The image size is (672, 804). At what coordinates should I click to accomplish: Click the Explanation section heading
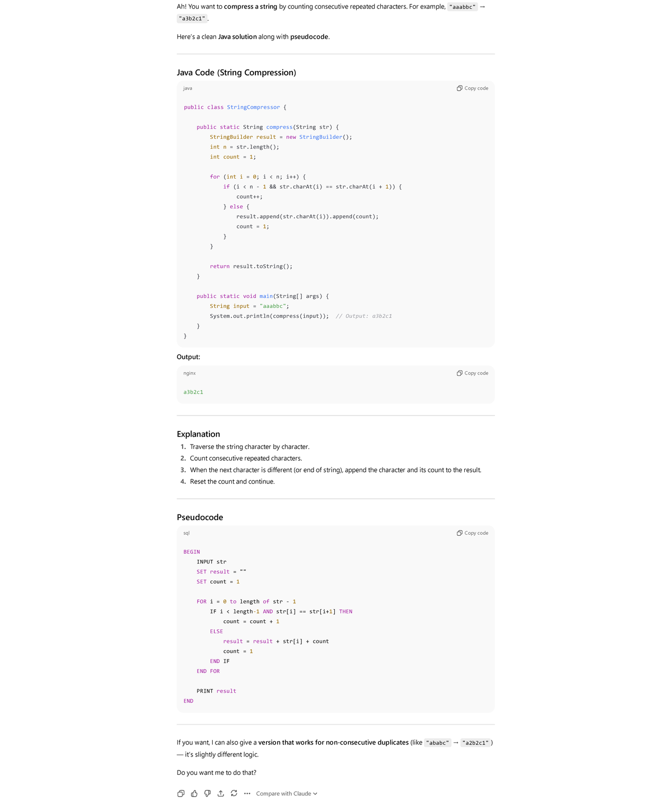(x=198, y=434)
